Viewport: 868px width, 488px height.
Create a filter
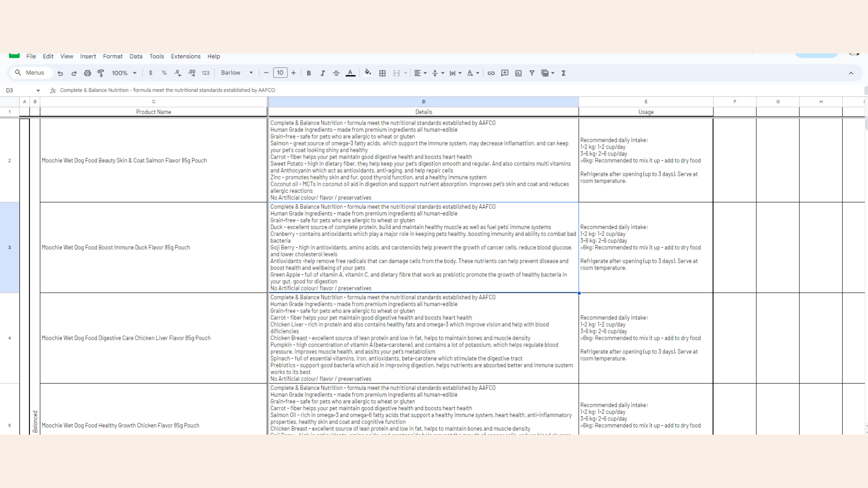(x=532, y=73)
